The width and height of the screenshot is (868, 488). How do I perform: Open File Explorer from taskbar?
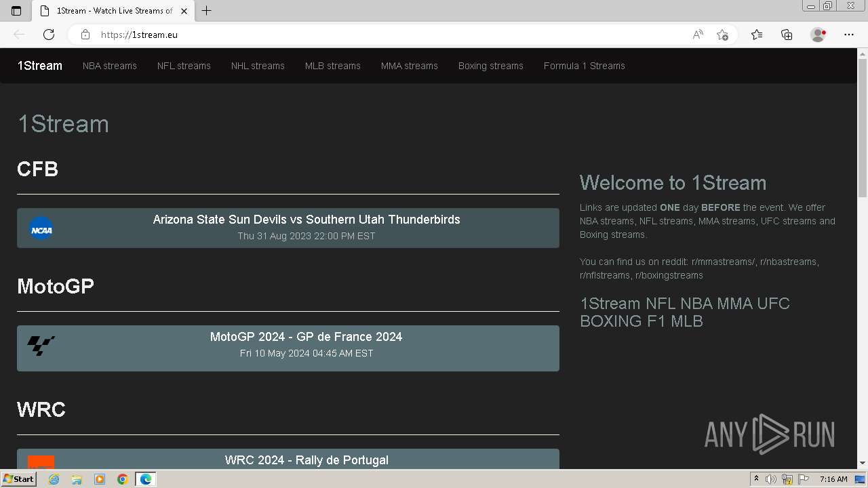click(77, 479)
